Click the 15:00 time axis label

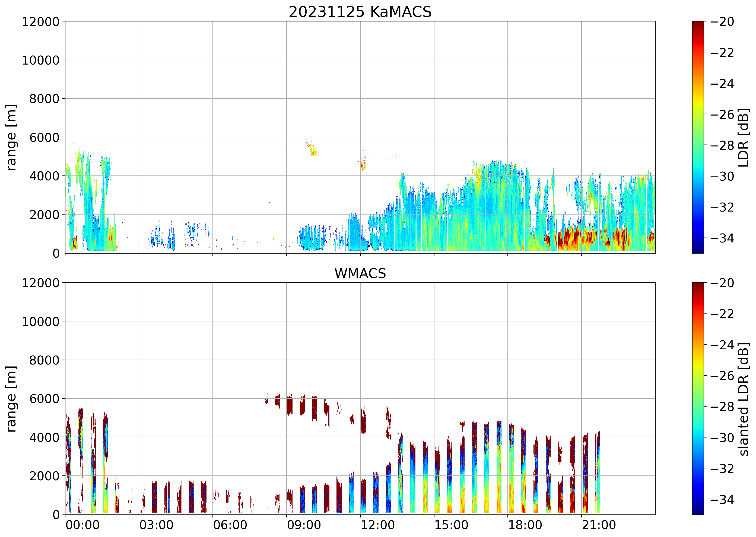click(x=451, y=525)
